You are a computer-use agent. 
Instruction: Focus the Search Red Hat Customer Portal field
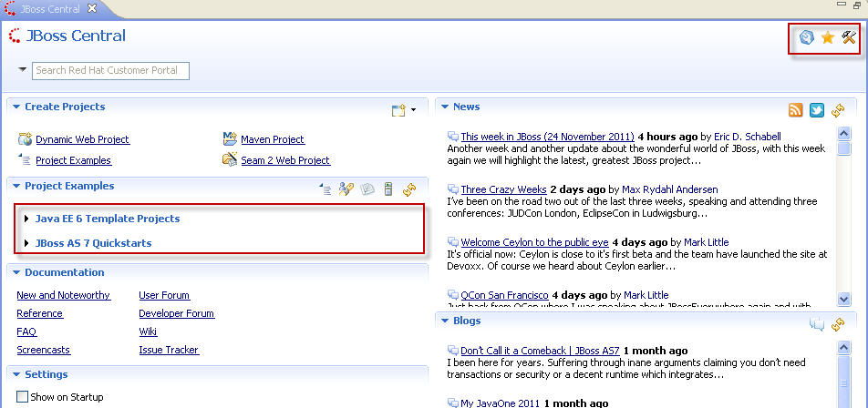110,71
